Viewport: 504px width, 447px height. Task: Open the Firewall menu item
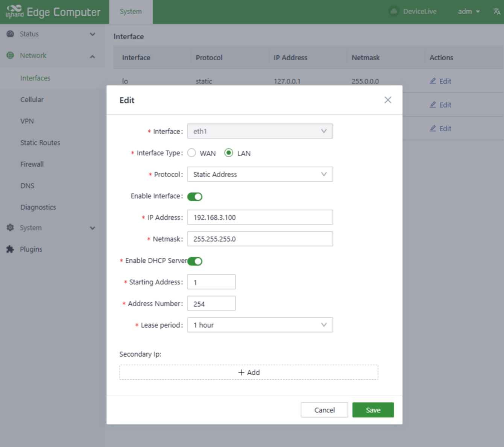(x=32, y=164)
